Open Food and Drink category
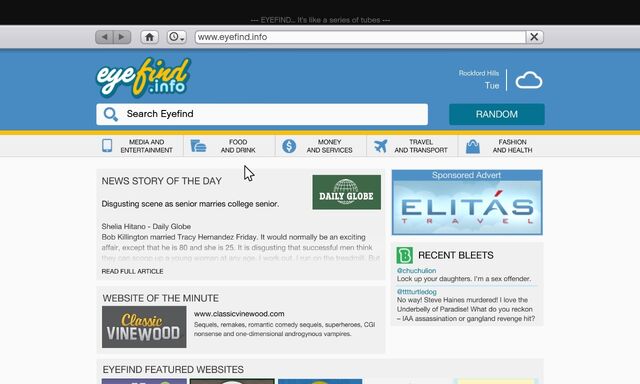 pyautogui.click(x=229, y=146)
